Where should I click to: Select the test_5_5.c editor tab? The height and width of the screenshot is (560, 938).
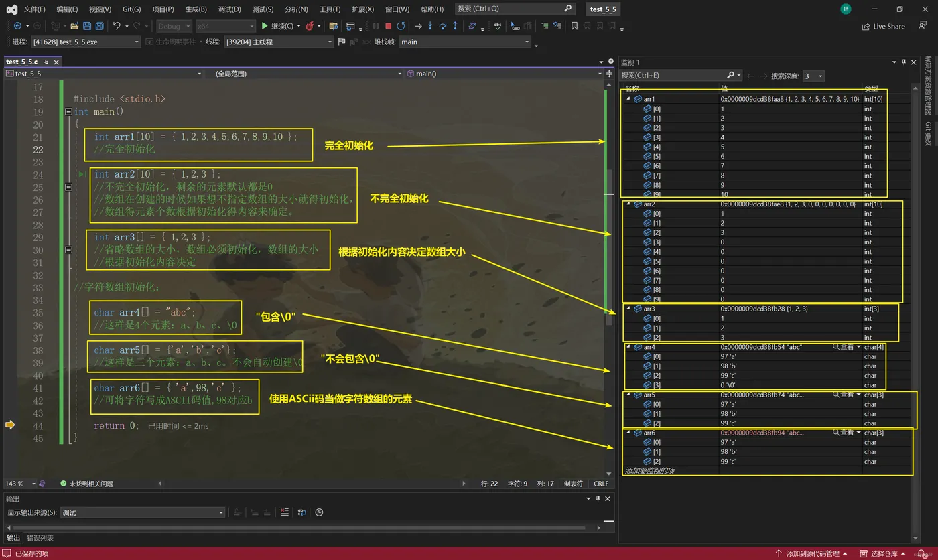pyautogui.click(x=22, y=62)
